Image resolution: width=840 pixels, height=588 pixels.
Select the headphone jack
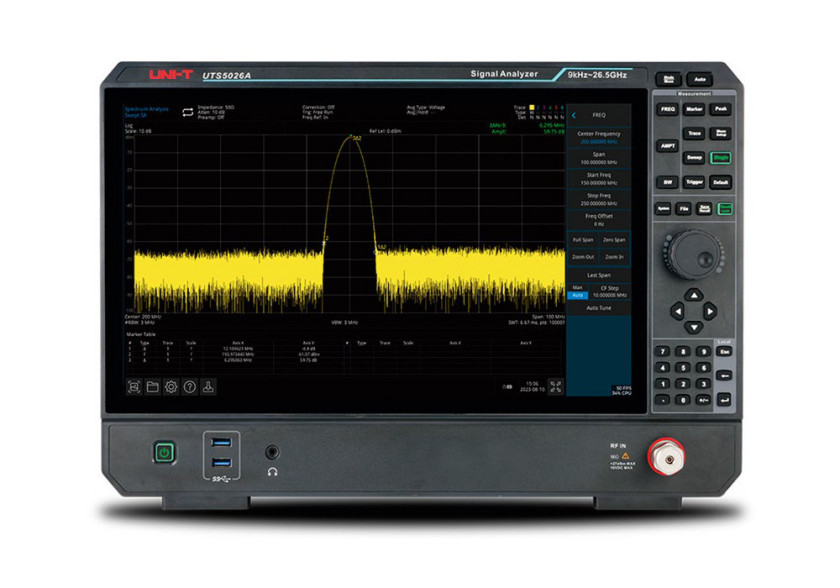click(x=272, y=453)
